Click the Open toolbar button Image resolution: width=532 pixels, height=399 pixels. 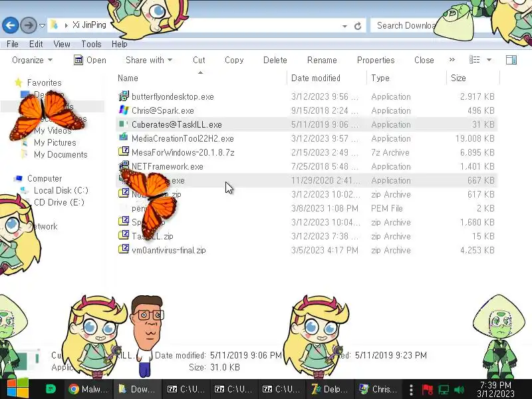tap(90, 60)
